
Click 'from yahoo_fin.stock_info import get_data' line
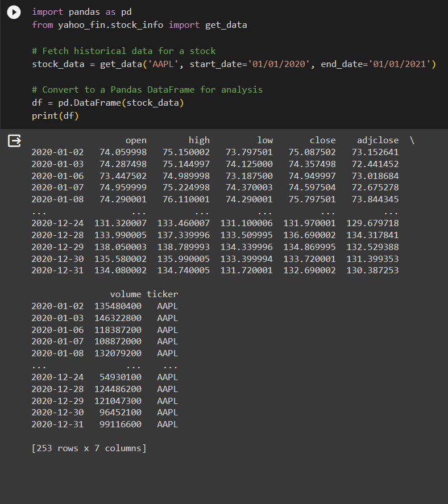pos(140,25)
